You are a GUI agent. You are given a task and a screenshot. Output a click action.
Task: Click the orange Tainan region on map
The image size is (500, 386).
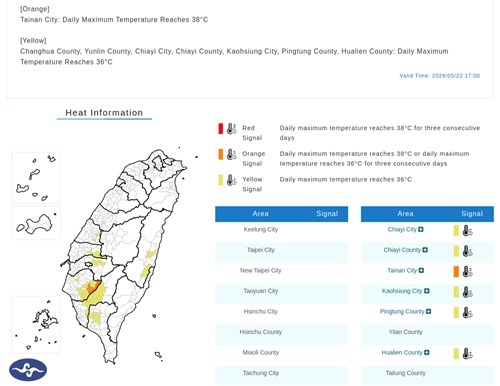[x=92, y=287]
